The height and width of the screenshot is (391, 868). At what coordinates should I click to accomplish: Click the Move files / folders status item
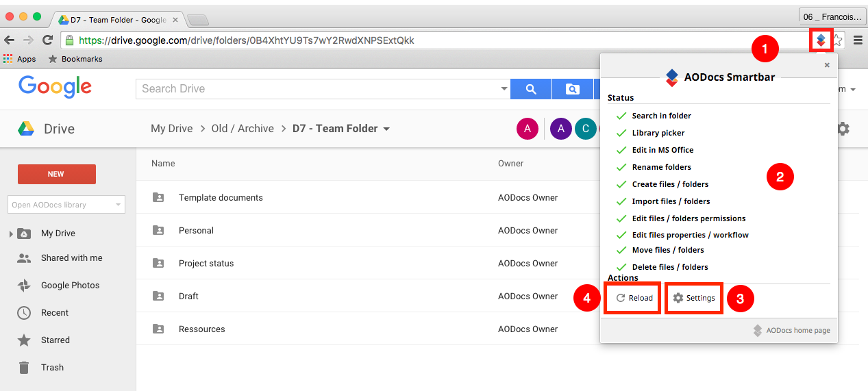coord(660,250)
